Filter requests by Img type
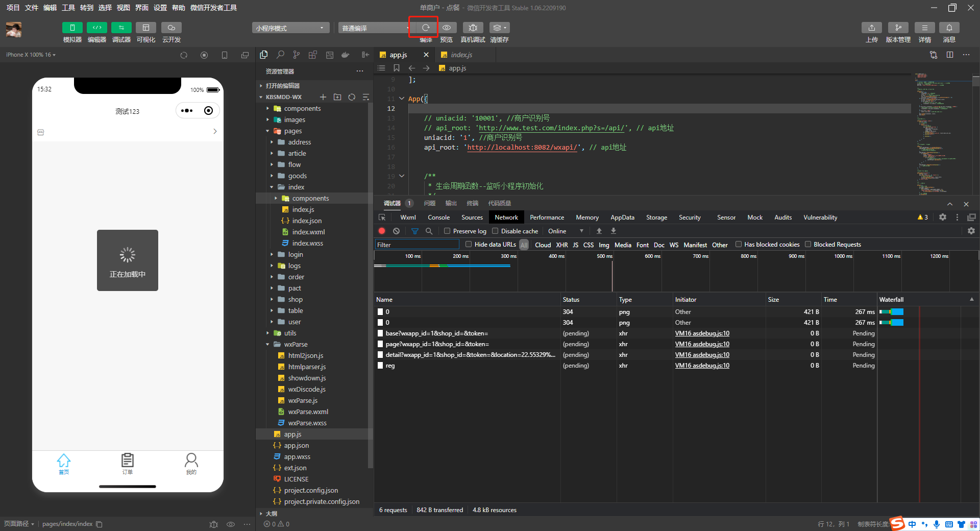This screenshot has height=531, width=980. coord(604,245)
